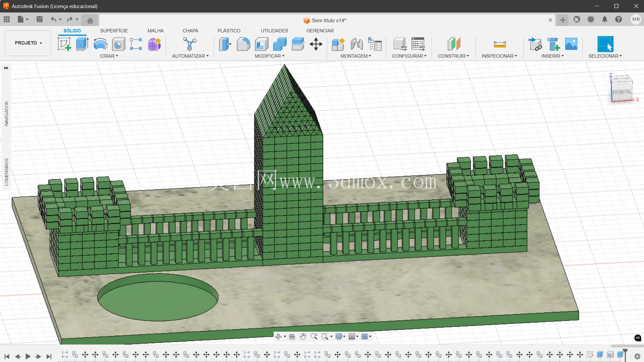644x362 pixels.
Task: Click the FRONTAL face of view cube
Action: click(x=621, y=92)
